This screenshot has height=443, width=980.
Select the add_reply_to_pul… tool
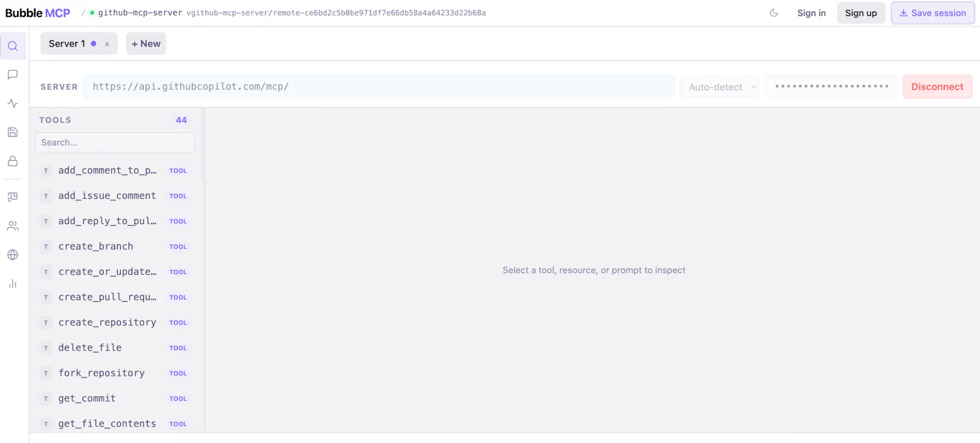[x=116, y=221]
